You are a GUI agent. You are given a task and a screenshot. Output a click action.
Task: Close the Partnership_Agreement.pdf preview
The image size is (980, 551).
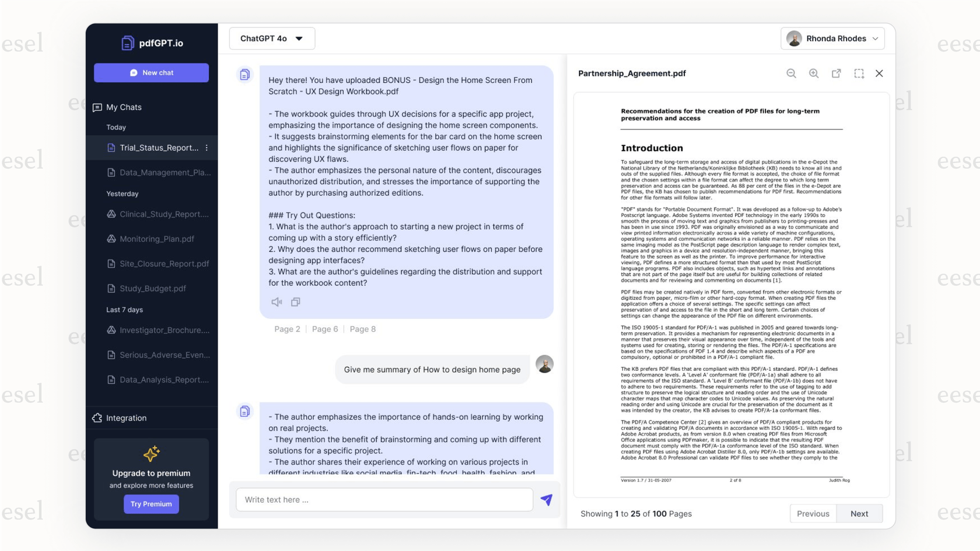pyautogui.click(x=880, y=73)
